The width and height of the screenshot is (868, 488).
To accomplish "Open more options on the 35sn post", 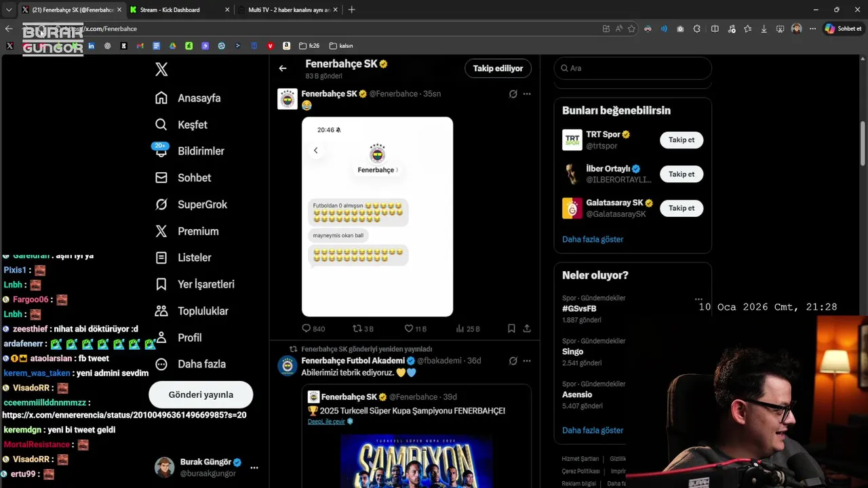I will 527,94.
